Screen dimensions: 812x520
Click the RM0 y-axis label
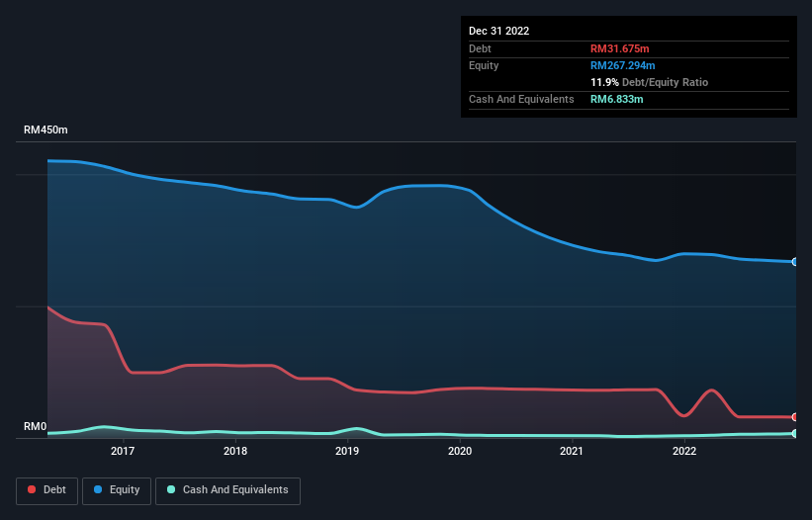[x=36, y=426]
